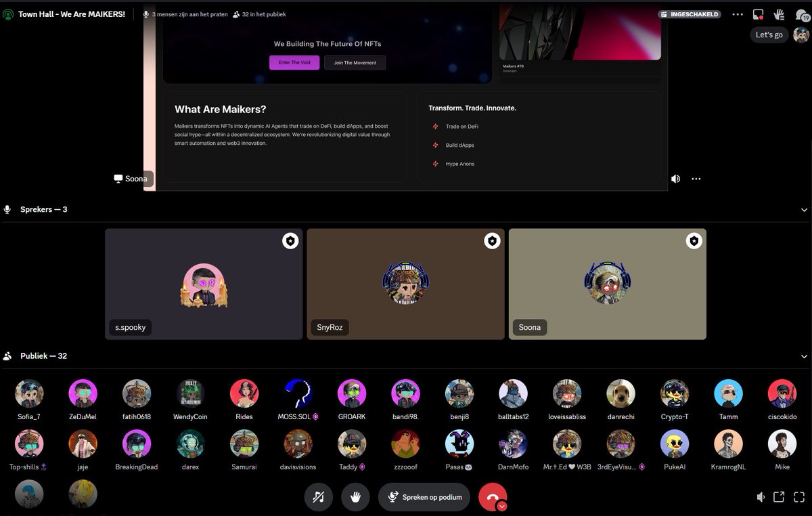812x516 pixels.
Task: Open fatih0618's audience avatar
Action: [137, 393]
